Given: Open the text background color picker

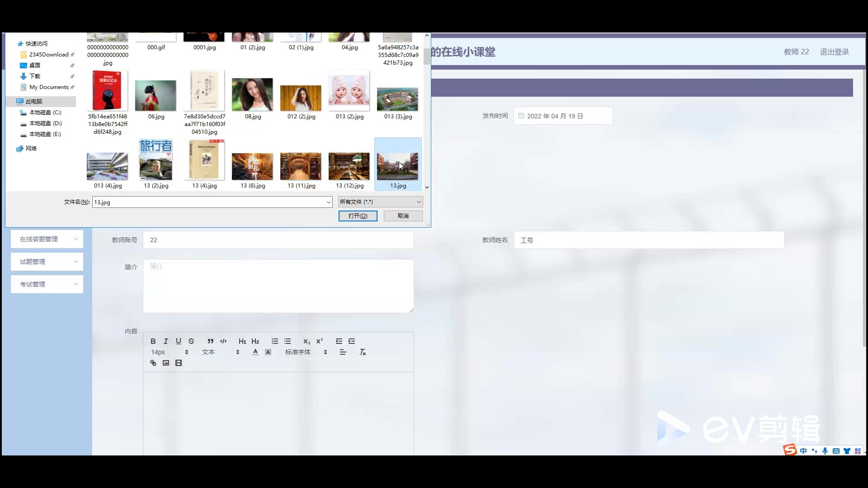Looking at the screenshot, I should tap(268, 352).
